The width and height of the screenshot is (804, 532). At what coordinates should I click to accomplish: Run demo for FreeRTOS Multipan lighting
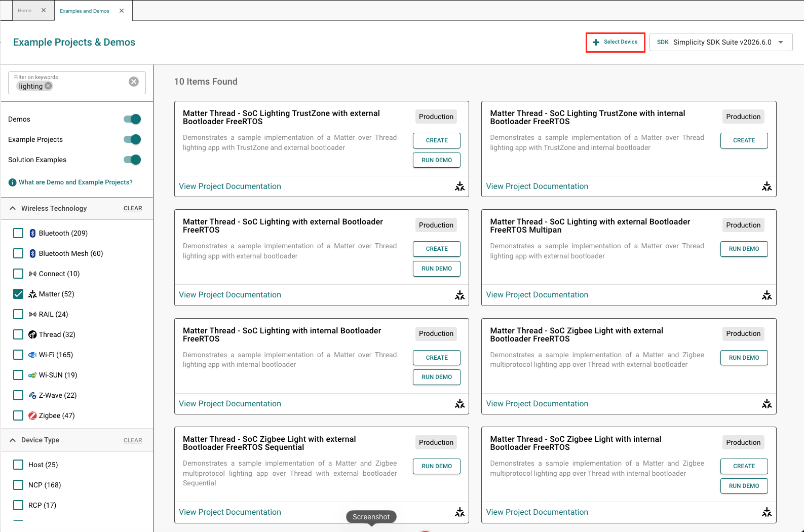744,249
